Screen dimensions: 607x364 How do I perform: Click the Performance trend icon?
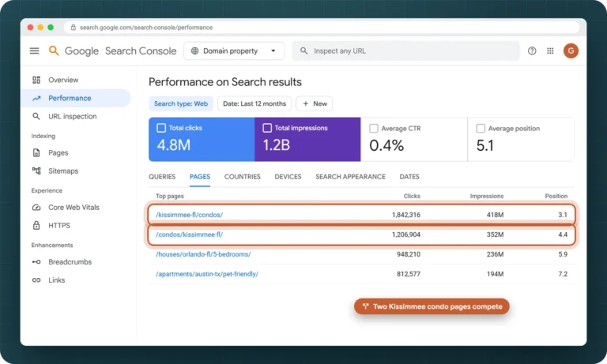click(36, 98)
